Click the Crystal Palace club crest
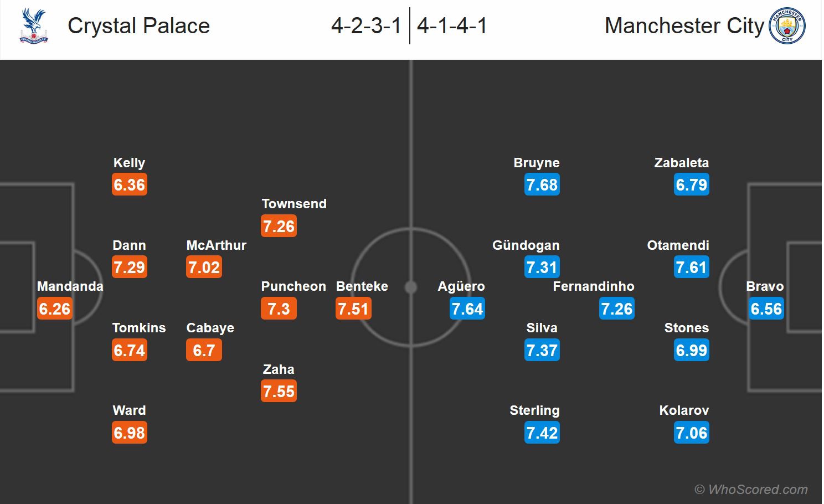The height and width of the screenshot is (504, 824). (33, 26)
